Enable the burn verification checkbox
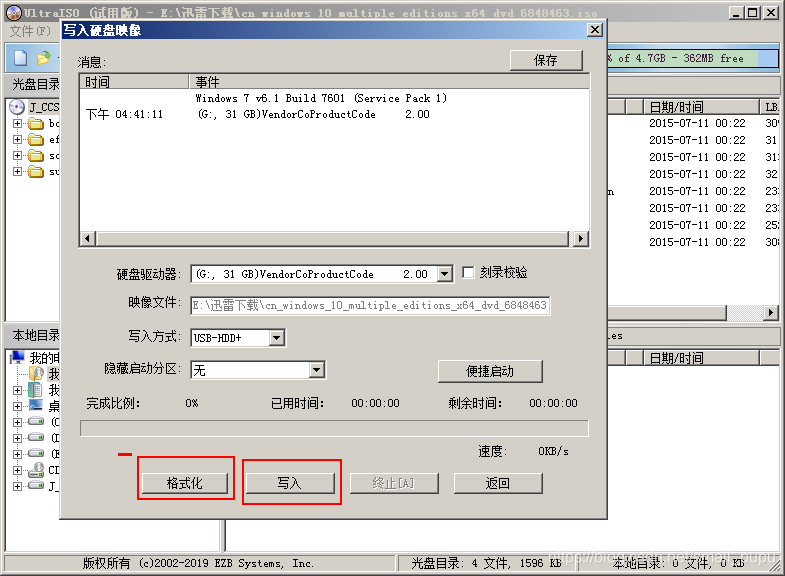The width and height of the screenshot is (785, 576). pyautogui.click(x=468, y=272)
